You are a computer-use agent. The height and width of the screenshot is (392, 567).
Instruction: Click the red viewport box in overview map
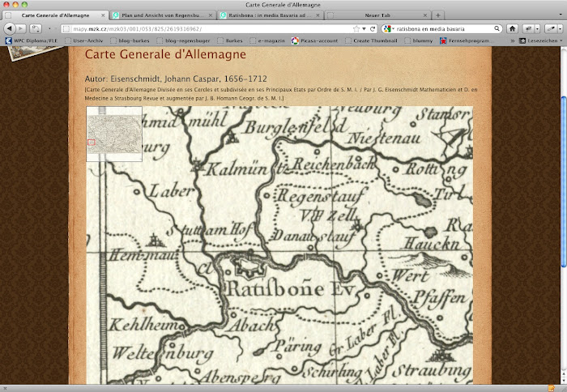point(91,143)
